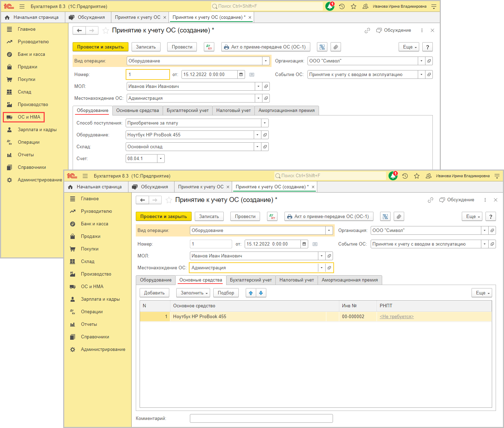Open МОЛ Иванов record icon in back window
504x428 pixels.
(x=266, y=86)
